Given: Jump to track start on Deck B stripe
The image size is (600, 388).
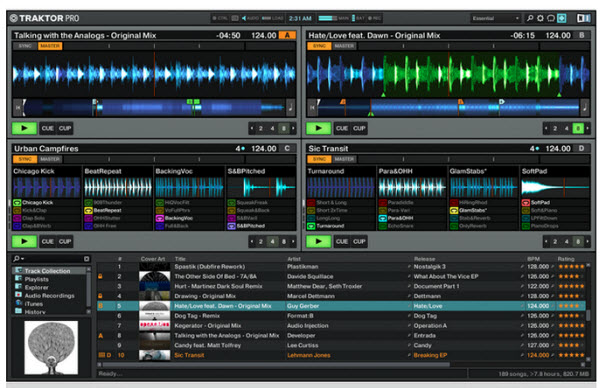Looking at the screenshot, I should coord(312,108).
